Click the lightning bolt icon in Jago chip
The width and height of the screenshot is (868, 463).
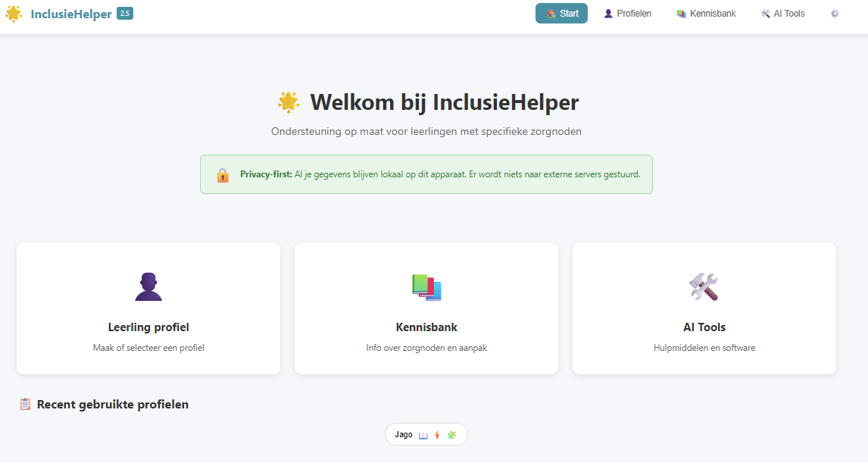click(x=437, y=435)
